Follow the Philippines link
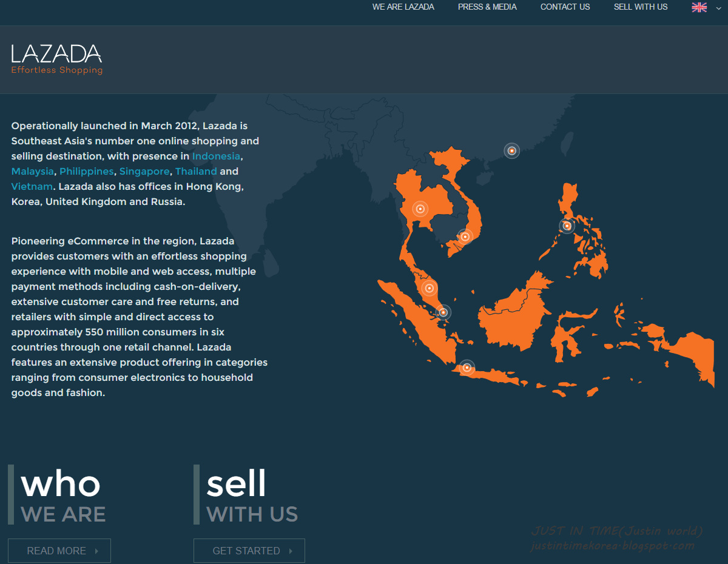The width and height of the screenshot is (728, 564). [87, 172]
